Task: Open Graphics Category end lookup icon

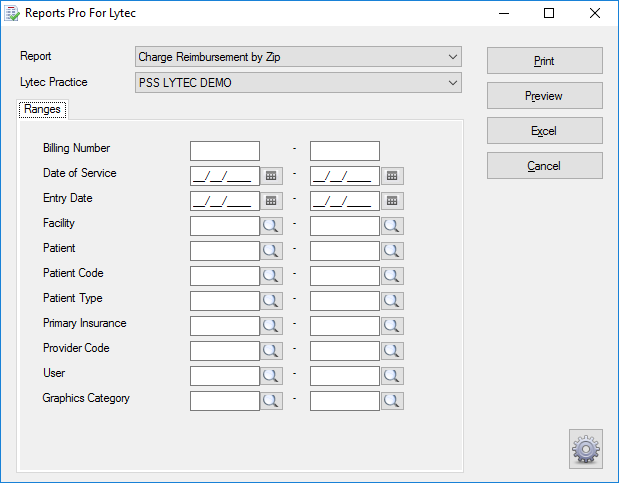Action: 392,401
